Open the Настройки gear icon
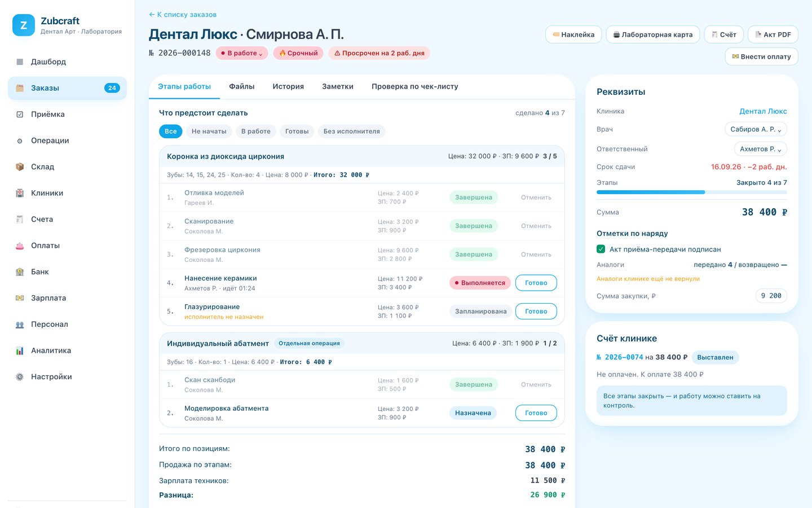The height and width of the screenshot is (508, 812). pos(20,376)
